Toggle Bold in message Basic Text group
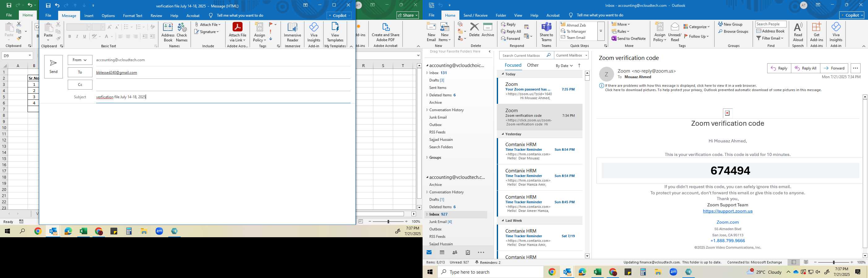 (69, 36)
